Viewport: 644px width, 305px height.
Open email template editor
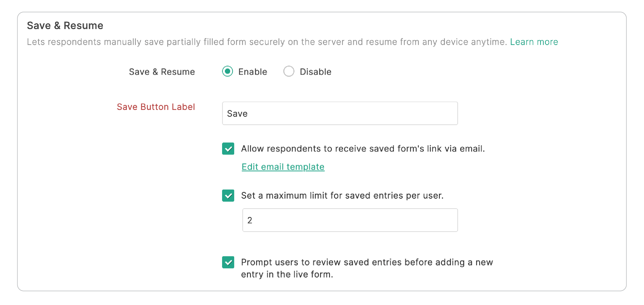(283, 167)
